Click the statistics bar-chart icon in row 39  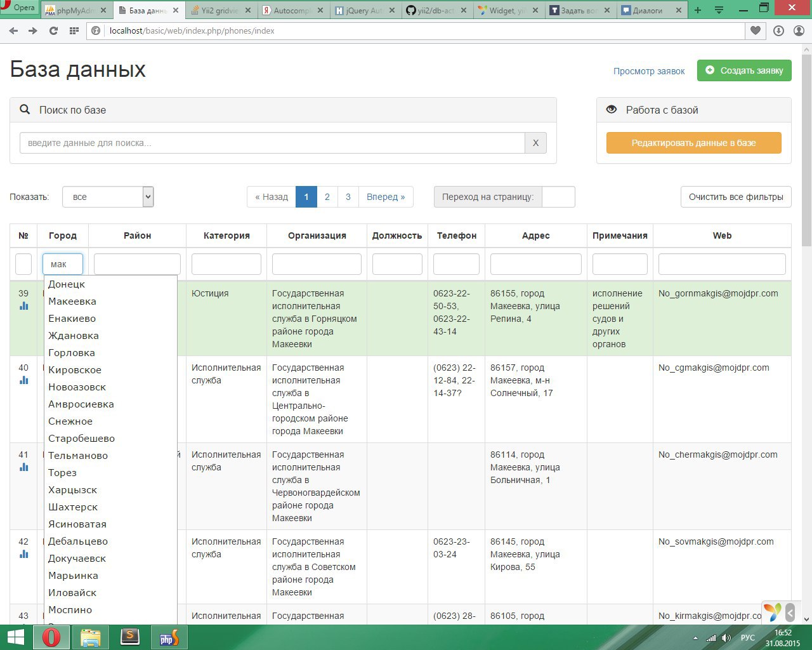24,306
